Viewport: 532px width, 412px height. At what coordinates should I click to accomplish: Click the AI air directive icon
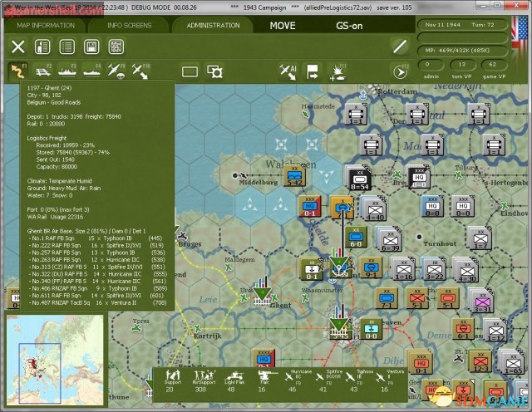(x=288, y=71)
